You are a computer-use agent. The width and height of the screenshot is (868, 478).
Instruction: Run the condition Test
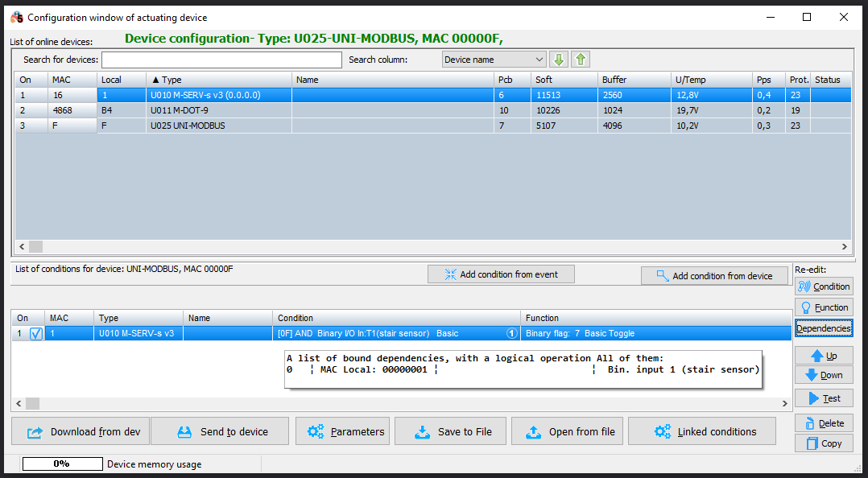[824, 398]
